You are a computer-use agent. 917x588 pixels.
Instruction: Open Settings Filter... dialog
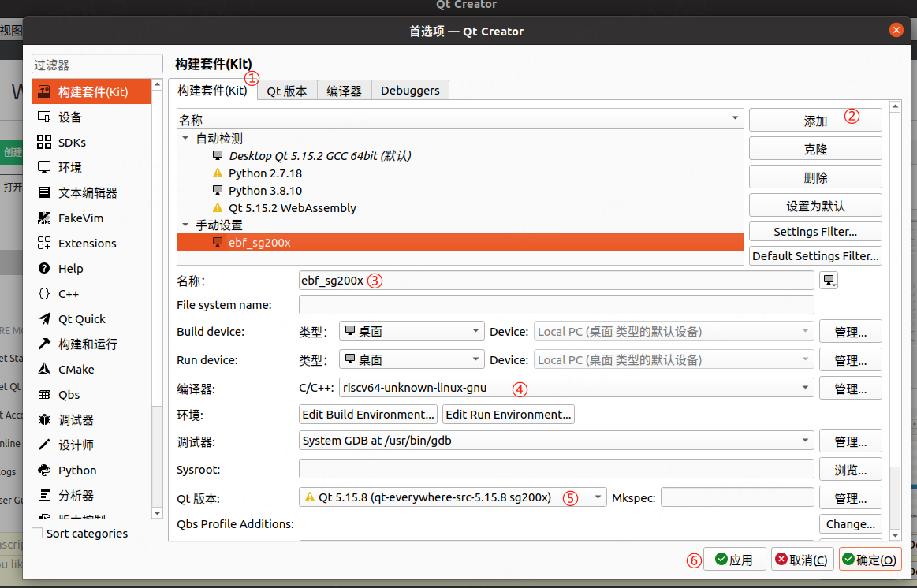[815, 232]
